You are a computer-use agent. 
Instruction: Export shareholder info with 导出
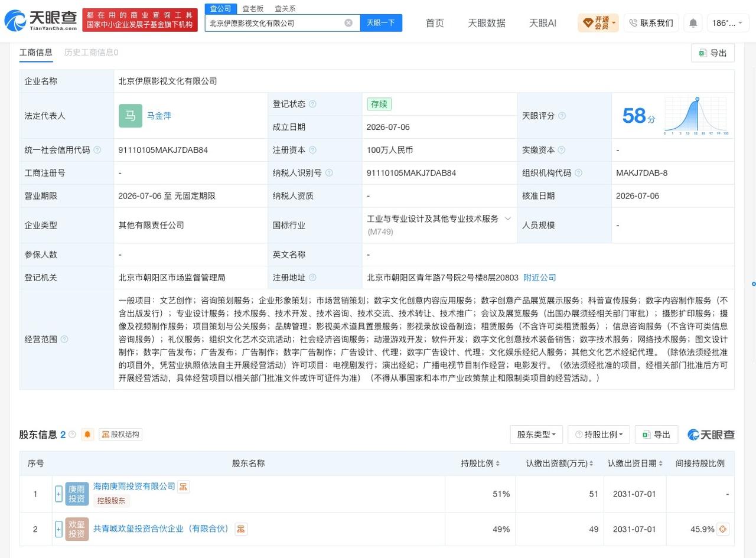tap(656, 435)
